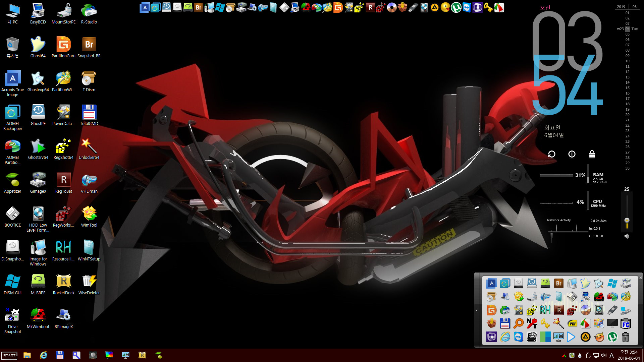
Task: Click the tray speaker volume icon
Action: [x=604, y=355]
